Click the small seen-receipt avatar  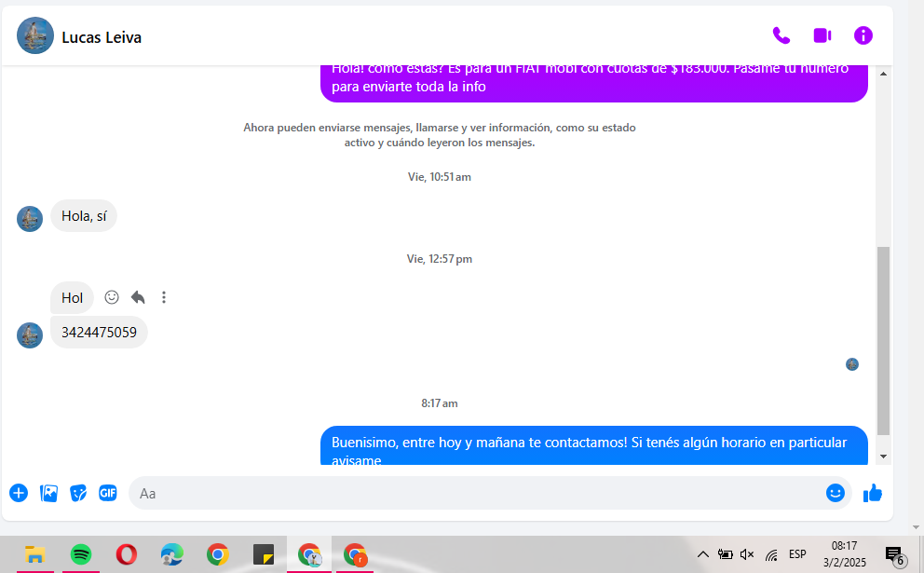pos(852,364)
